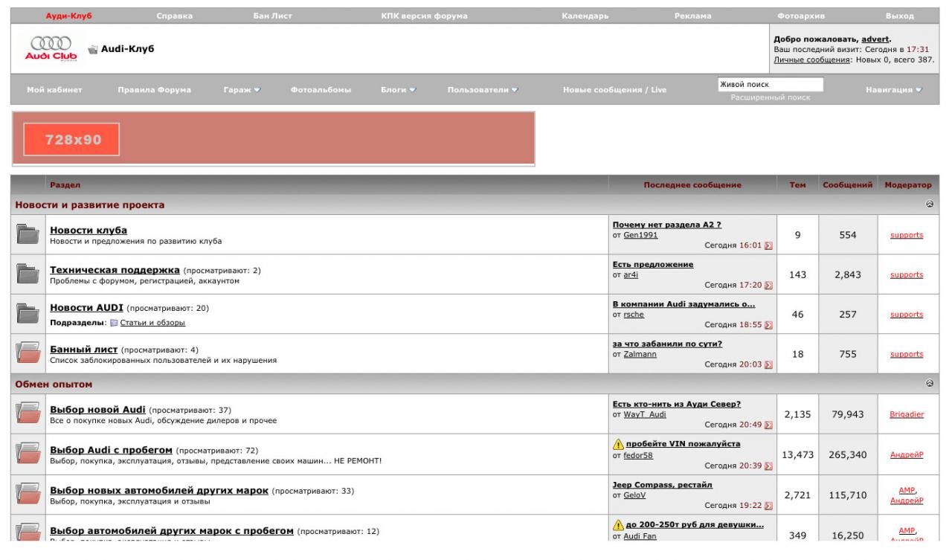The height and width of the screenshot is (560, 952).
Task: Open Выбор Audi с пробегом forum
Action: click(112, 450)
